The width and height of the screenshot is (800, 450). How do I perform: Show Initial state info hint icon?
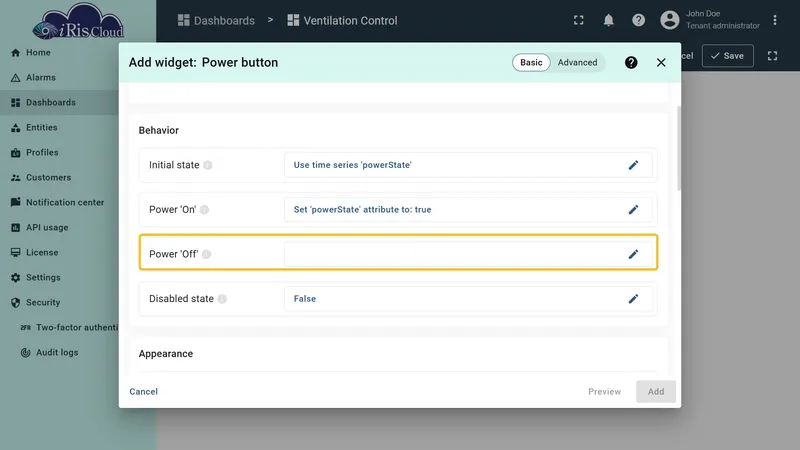pyautogui.click(x=208, y=165)
